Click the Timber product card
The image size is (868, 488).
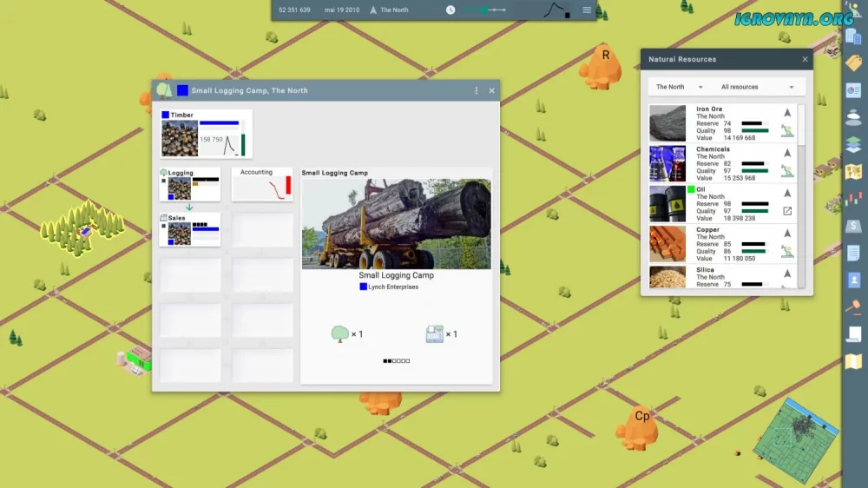(x=207, y=134)
